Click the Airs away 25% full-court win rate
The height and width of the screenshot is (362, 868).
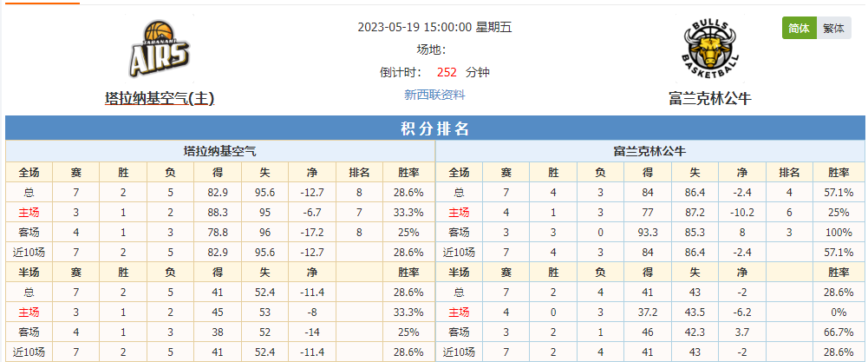(x=408, y=233)
